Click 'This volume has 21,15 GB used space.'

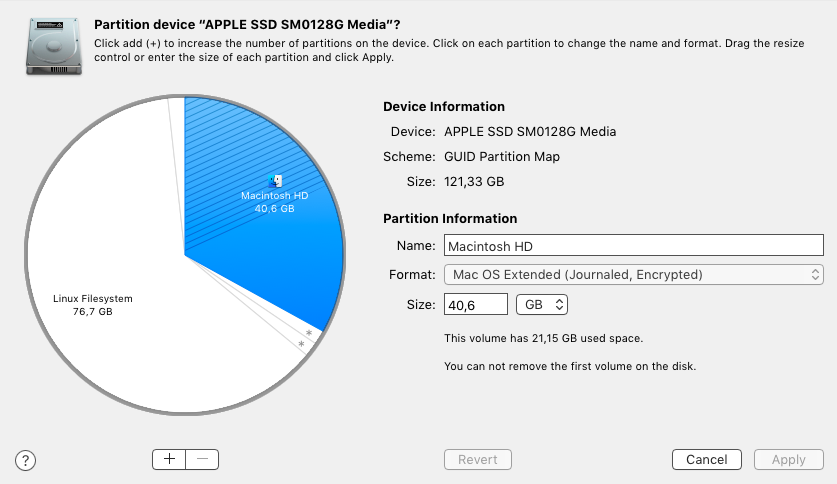(x=543, y=338)
